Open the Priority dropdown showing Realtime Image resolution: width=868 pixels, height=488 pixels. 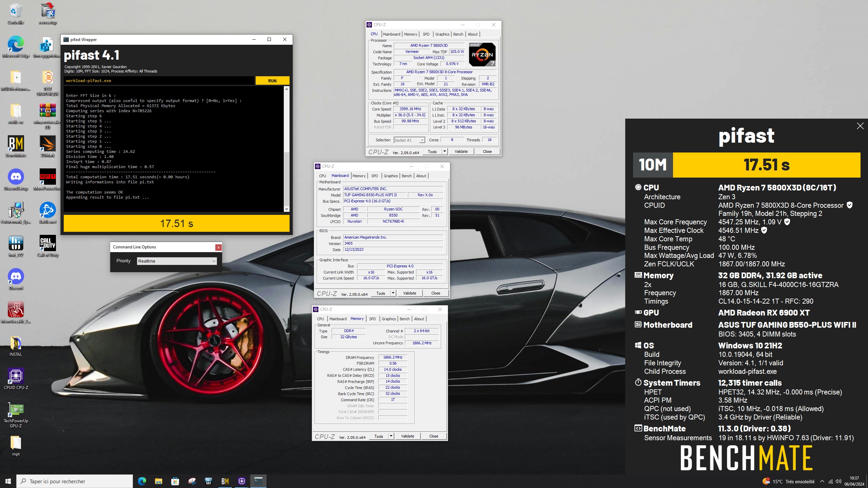click(x=177, y=261)
